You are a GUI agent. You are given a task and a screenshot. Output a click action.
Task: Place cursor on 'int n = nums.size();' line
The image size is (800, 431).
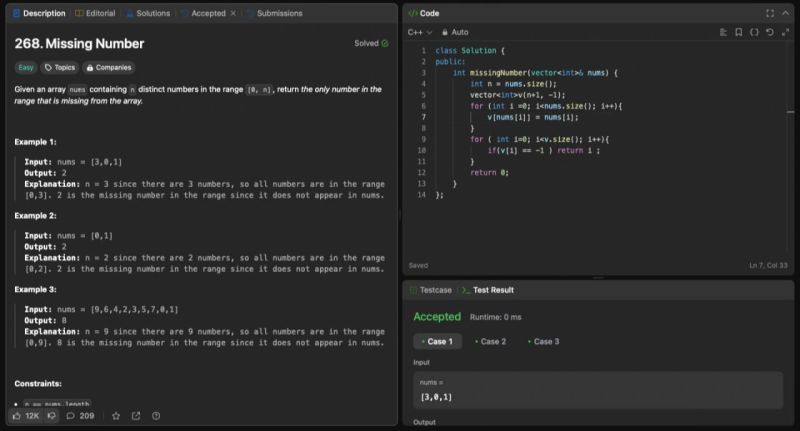pyautogui.click(x=513, y=84)
